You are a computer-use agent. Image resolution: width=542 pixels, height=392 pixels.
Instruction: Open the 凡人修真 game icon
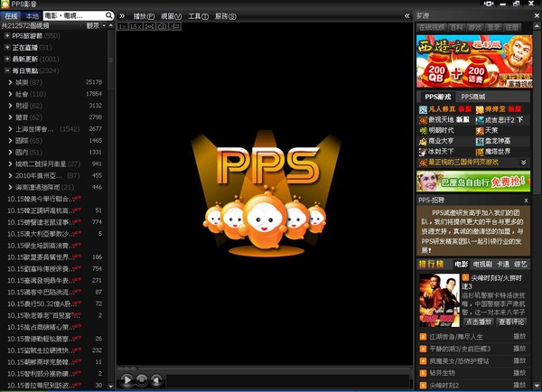coord(423,109)
